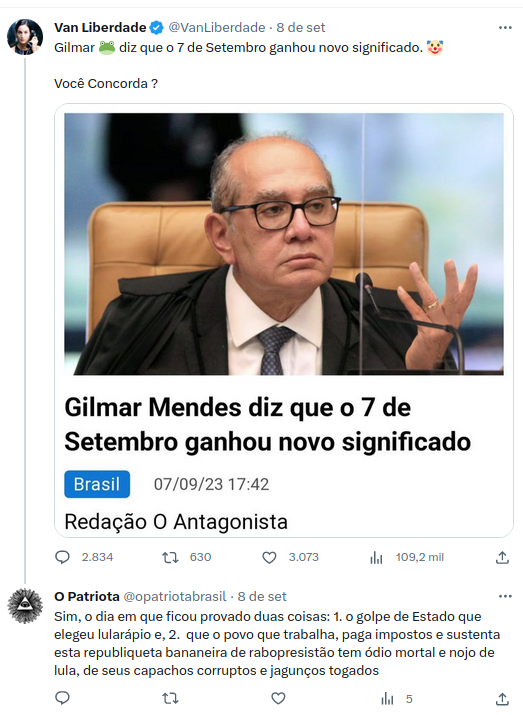Reply to O Patriota's comment
523x715 pixels.
(x=62, y=698)
